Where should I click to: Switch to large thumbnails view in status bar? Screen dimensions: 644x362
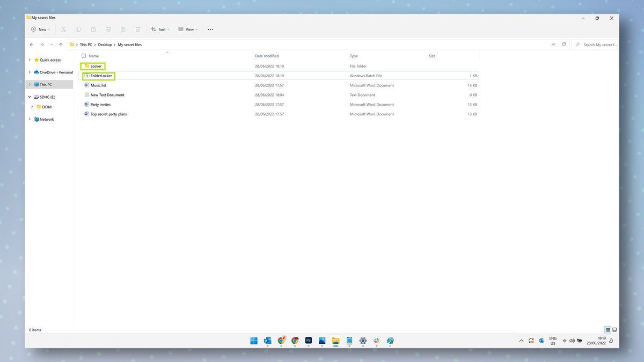614,329
